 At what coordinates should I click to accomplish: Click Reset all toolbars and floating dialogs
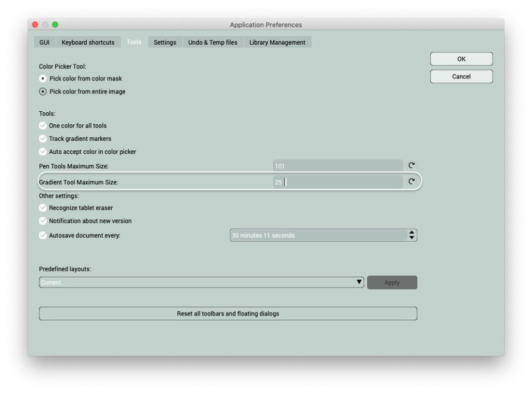(228, 313)
